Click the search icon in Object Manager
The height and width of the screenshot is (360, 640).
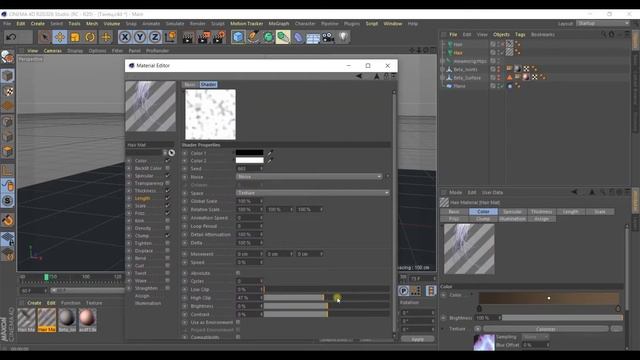click(603, 35)
